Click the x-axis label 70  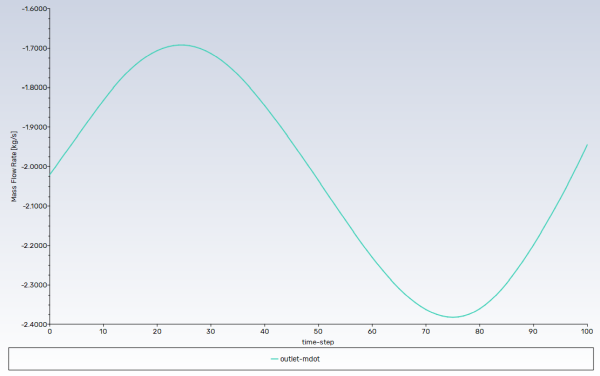pos(426,332)
